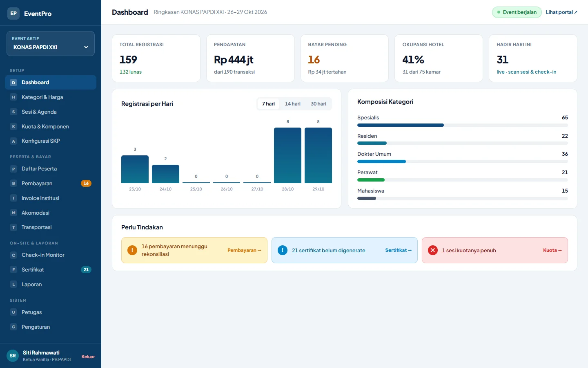Switch chart to 14 hari tab
This screenshot has height=368, width=588.
pos(293,104)
